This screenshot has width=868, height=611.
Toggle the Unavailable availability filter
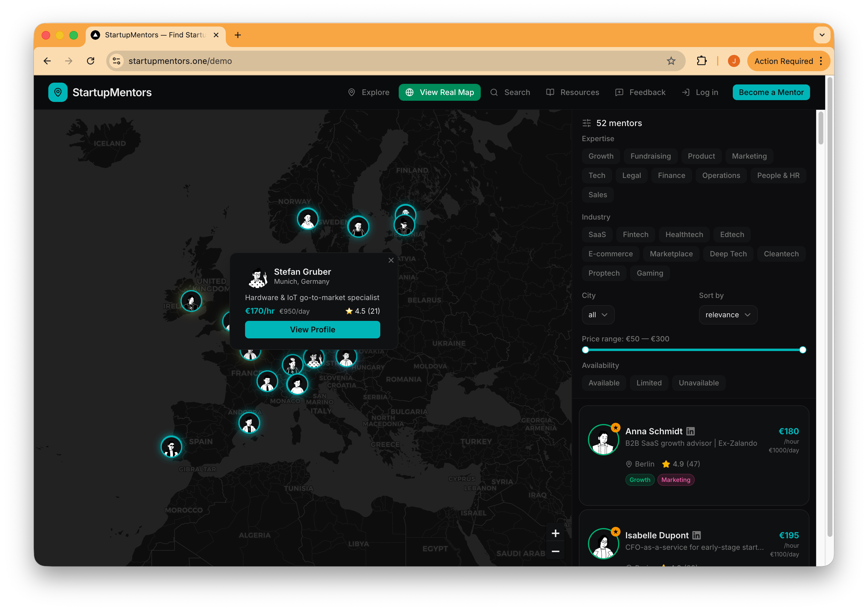[699, 383]
